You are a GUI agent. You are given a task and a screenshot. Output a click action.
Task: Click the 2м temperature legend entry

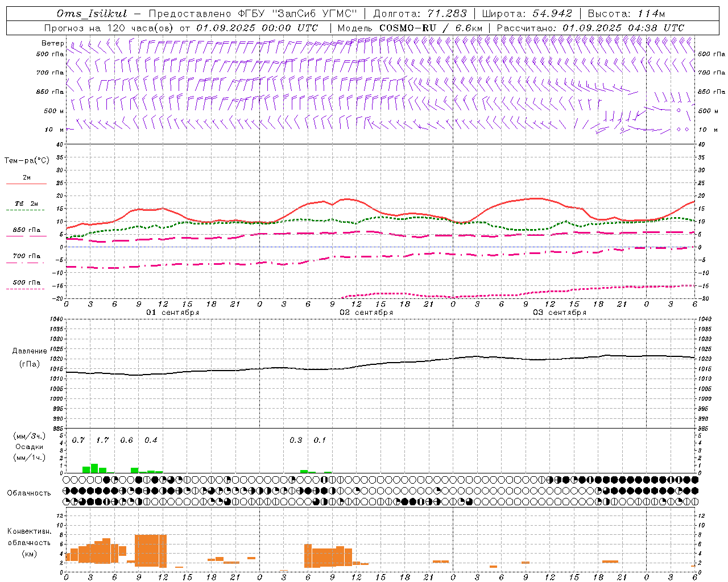(x=27, y=178)
